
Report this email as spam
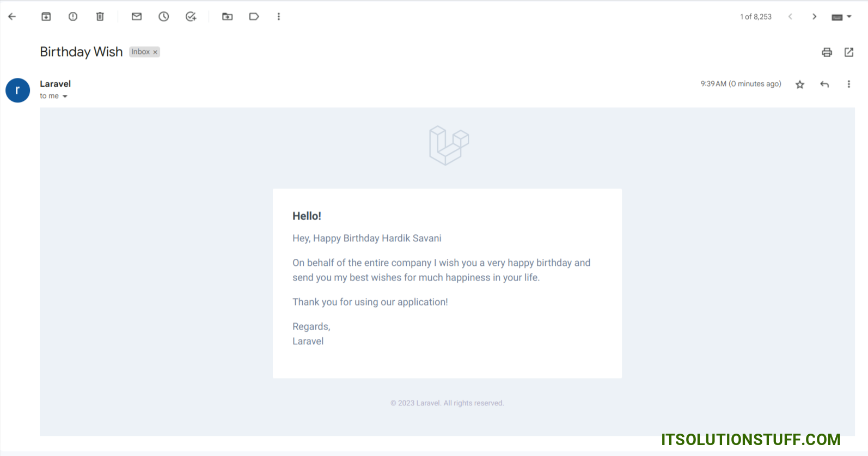click(x=73, y=17)
